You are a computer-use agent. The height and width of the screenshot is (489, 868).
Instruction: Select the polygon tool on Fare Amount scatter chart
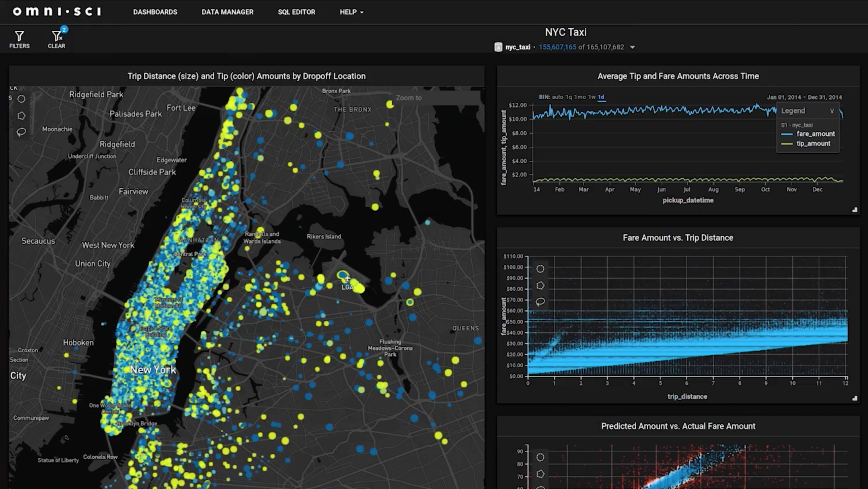point(541,285)
